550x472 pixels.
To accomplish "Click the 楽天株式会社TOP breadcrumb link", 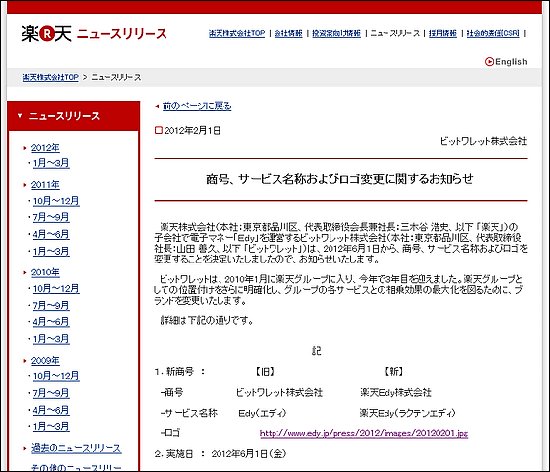I will tap(51, 77).
